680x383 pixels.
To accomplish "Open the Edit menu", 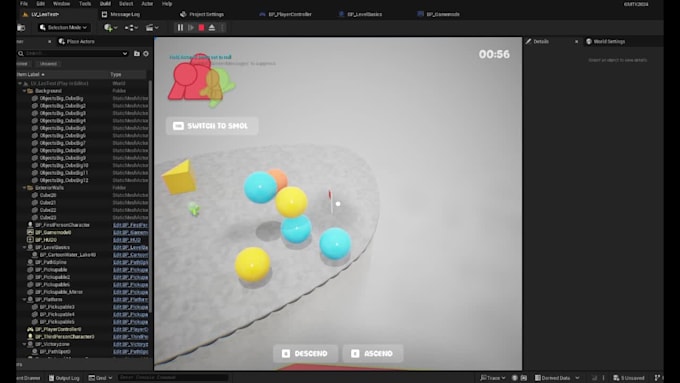I will tap(40, 3).
